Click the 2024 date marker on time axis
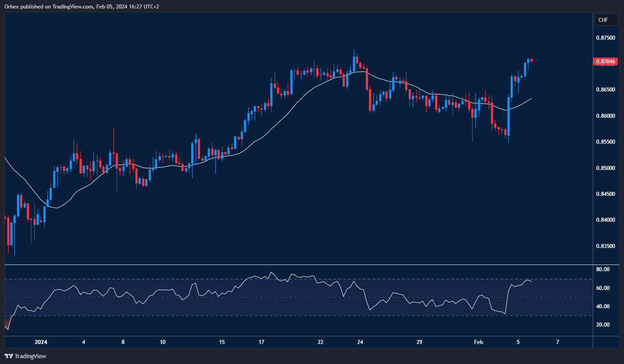Image resolution: width=624 pixels, height=364 pixels. pyautogui.click(x=41, y=342)
